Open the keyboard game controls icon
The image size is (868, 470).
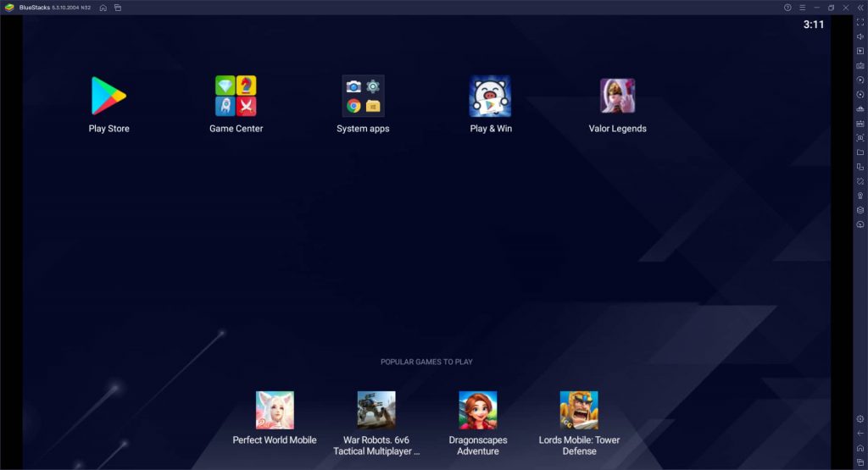coord(860,65)
